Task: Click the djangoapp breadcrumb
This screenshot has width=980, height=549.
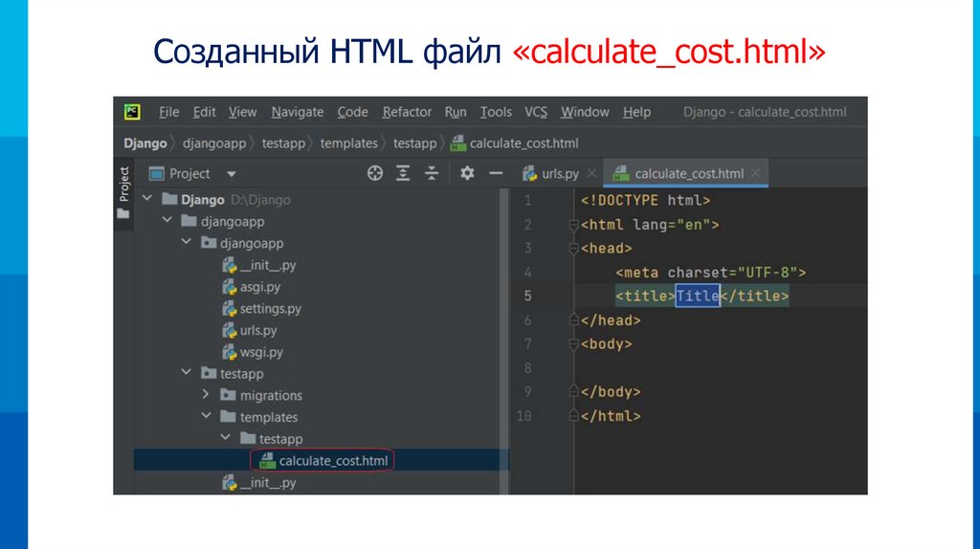Action: point(214,143)
